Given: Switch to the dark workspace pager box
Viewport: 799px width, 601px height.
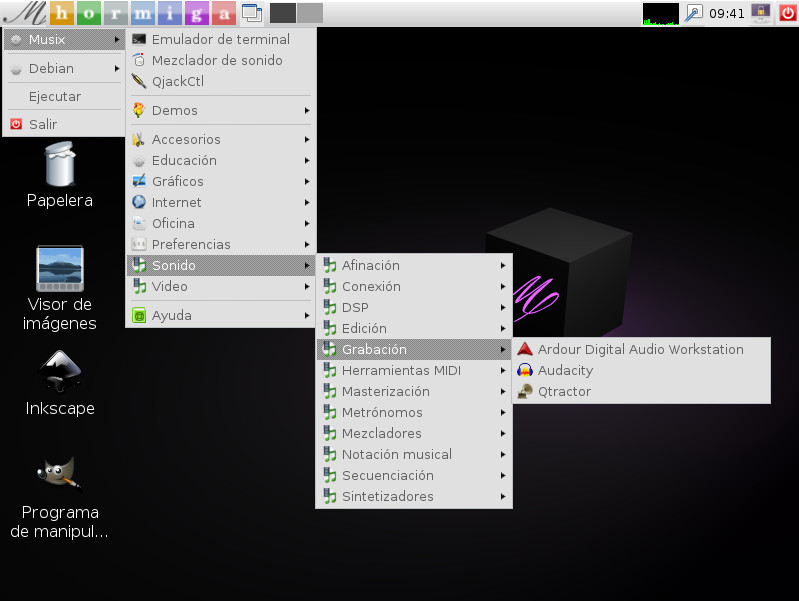Looking at the screenshot, I should pyautogui.click(x=283, y=13).
